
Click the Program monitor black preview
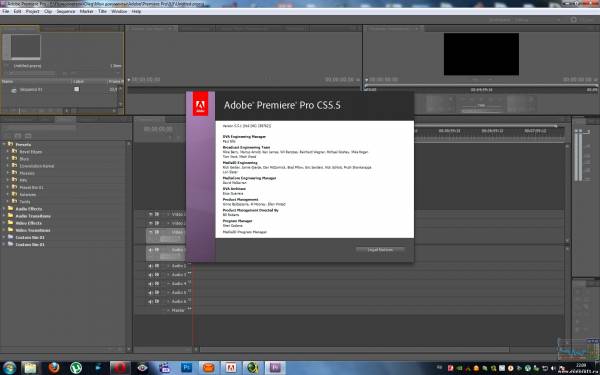[481, 54]
